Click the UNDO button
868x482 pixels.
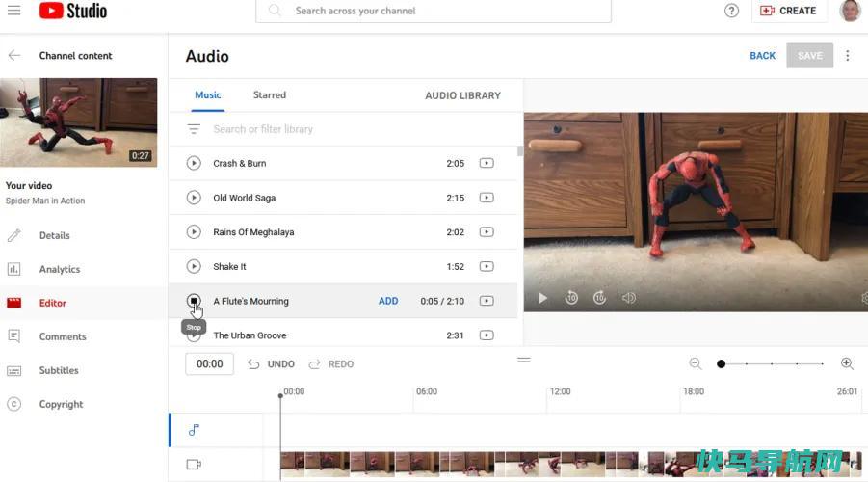click(x=271, y=364)
